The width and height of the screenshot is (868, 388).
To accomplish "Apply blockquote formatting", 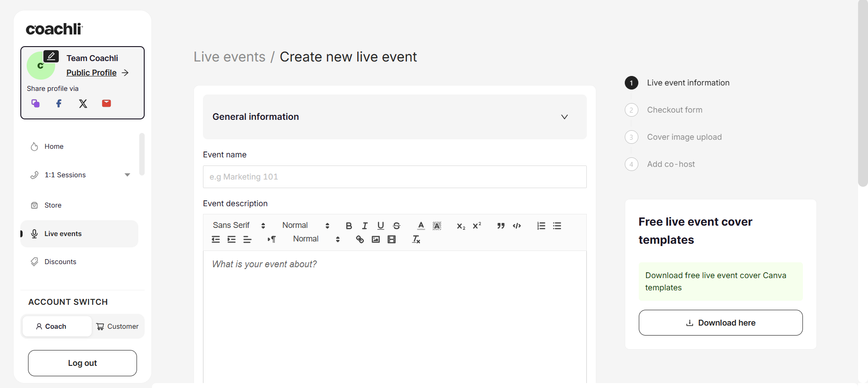I will [501, 226].
